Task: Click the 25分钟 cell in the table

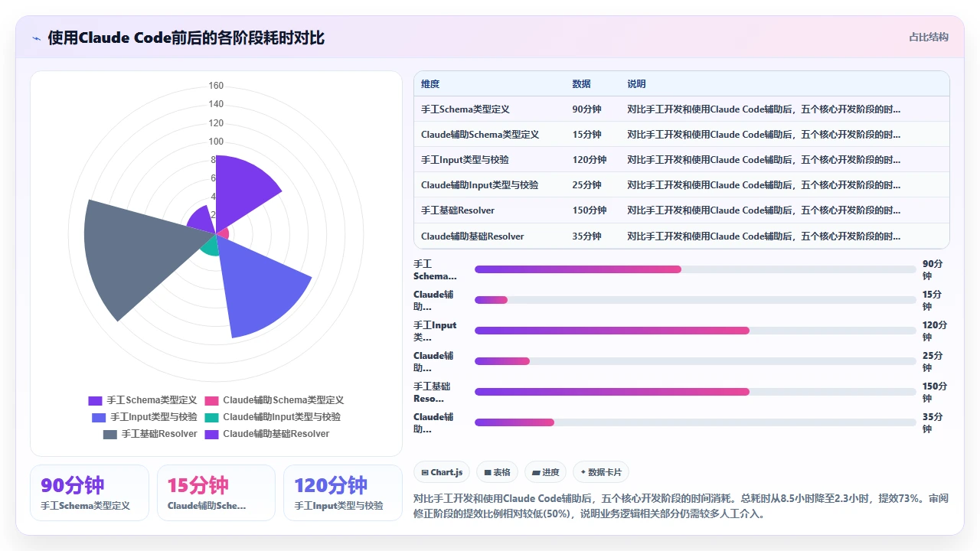Action: [x=587, y=185]
